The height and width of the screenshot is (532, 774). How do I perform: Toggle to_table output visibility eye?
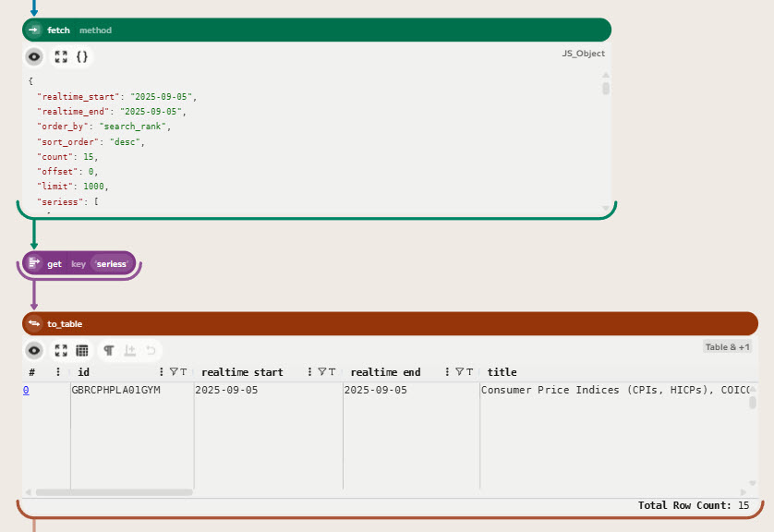click(34, 351)
